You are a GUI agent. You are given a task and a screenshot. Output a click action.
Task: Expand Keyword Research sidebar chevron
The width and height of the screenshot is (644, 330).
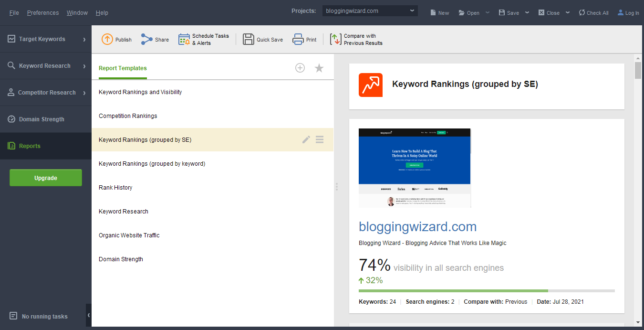tap(84, 66)
